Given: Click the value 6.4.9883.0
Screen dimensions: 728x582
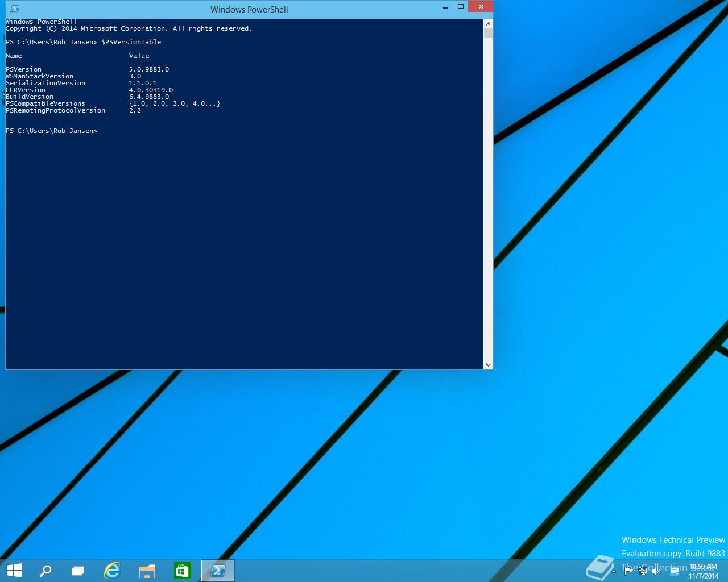Looking at the screenshot, I should pos(149,97).
